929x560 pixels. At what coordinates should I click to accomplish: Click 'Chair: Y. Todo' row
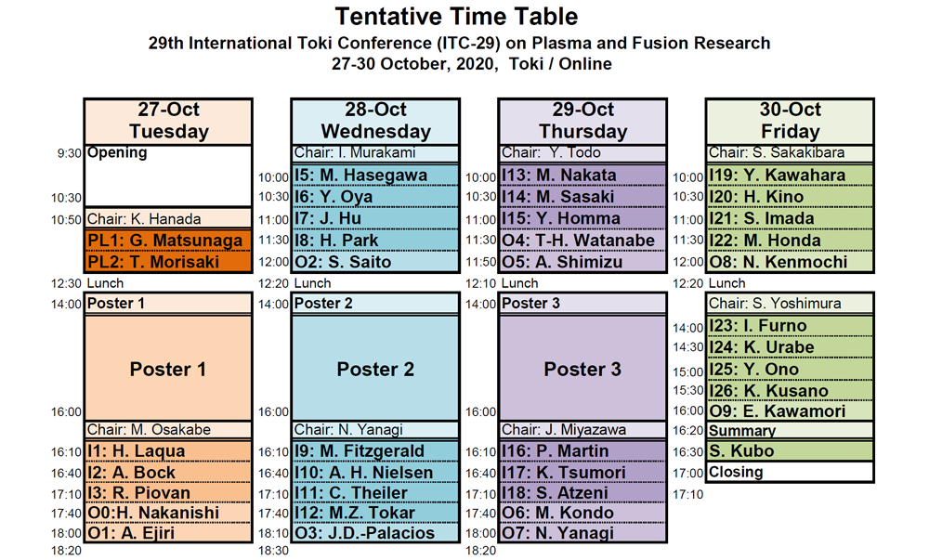[x=583, y=152]
